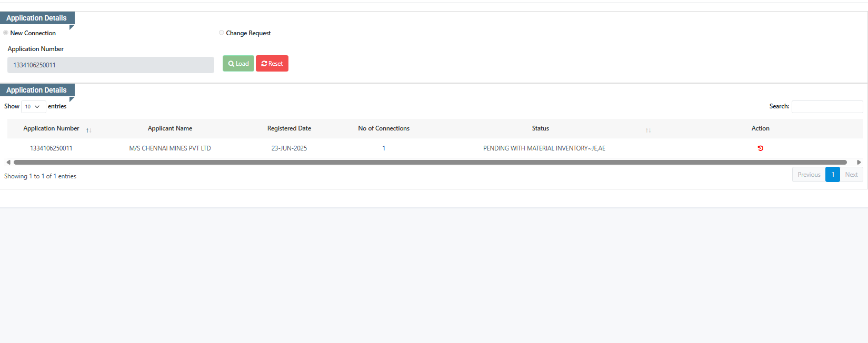868x343 pixels.
Task: Click the Applicant Name column header
Action: point(170,128)
